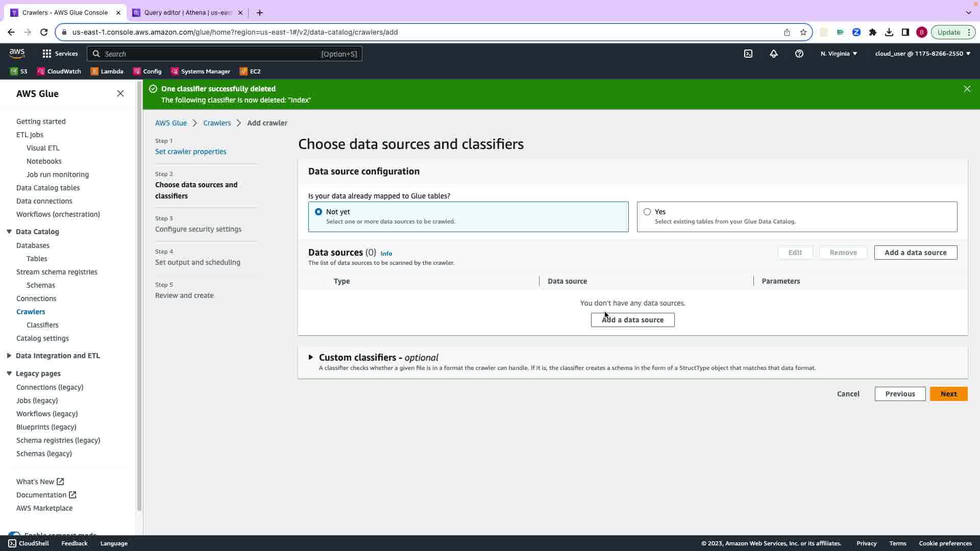Open Classifiers in the sidebar
The image size is (980, 551).
click(42, 325)
